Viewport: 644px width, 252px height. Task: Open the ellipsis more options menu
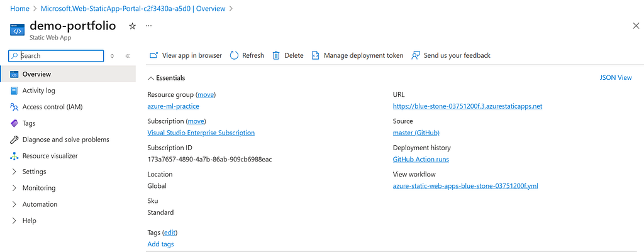[x=148, y=26]
